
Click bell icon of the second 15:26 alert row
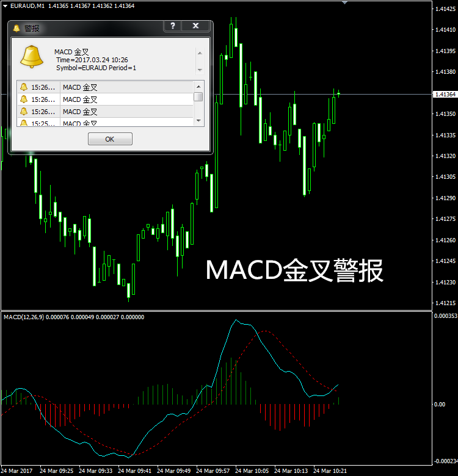click(24, 99)
